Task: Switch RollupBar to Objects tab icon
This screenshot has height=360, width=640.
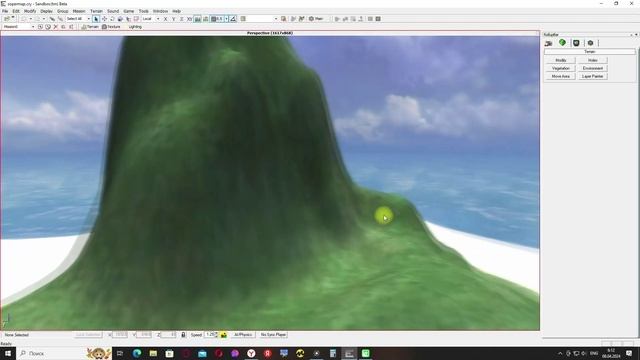Action: (x=549, y=43)
